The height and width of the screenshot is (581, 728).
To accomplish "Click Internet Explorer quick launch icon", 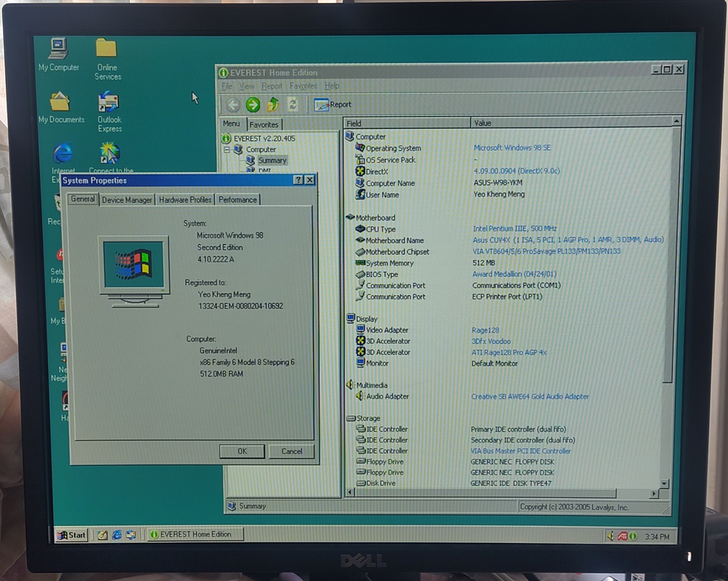I will 117,535.
